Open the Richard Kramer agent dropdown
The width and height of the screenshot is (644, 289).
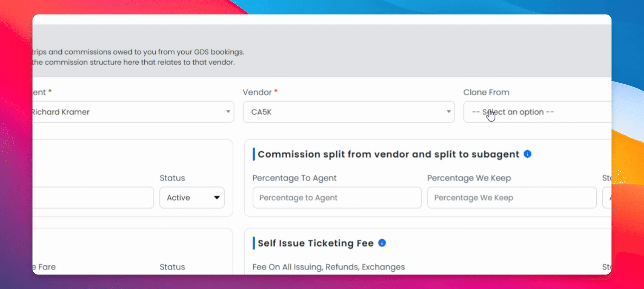pyautogui.click(x=133, y=112)
